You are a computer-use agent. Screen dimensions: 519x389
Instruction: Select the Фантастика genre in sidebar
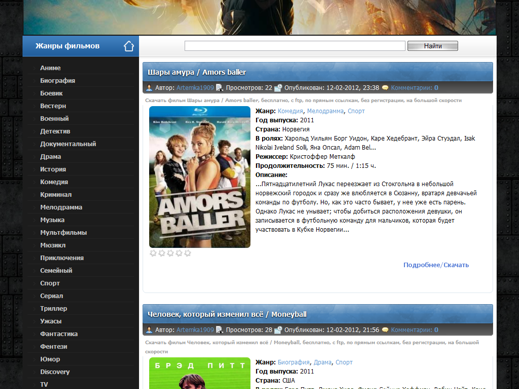(59, 334)
